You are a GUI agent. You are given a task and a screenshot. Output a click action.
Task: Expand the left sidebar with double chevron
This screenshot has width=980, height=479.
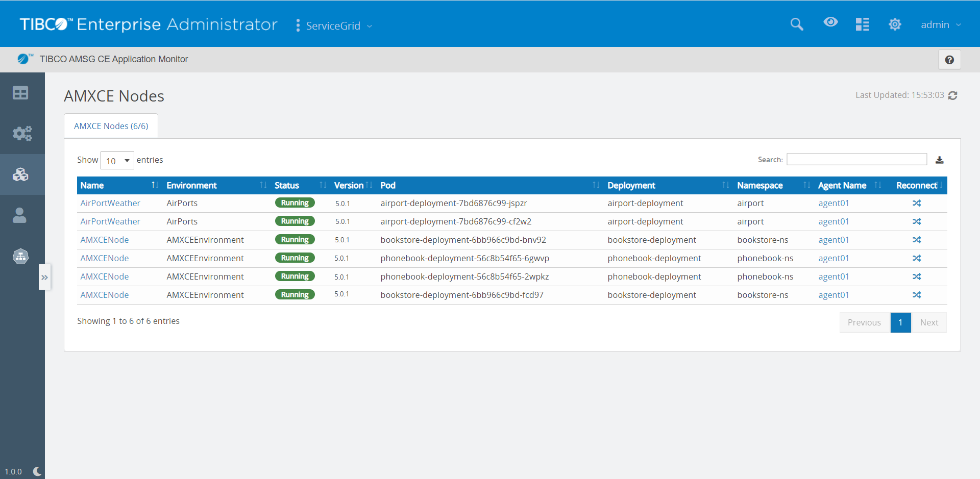pyautogui.click(x=44, y=278)
